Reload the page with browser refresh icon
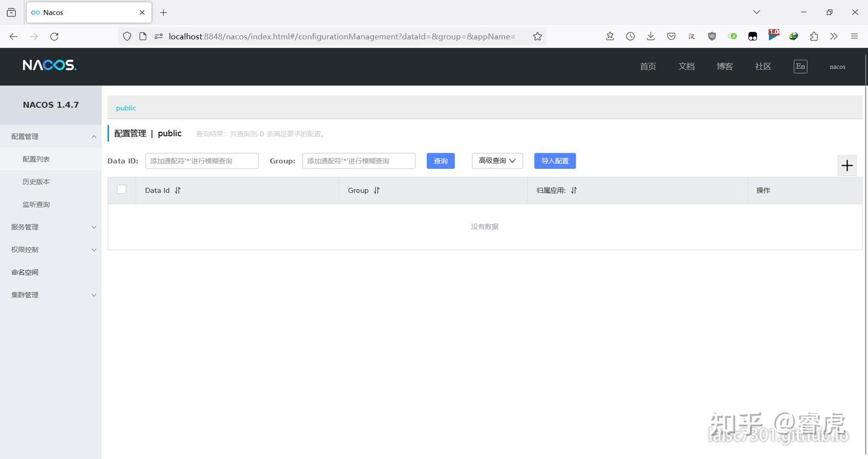The image size is (868, 459). pyautogui.click(x=54, y=36)
